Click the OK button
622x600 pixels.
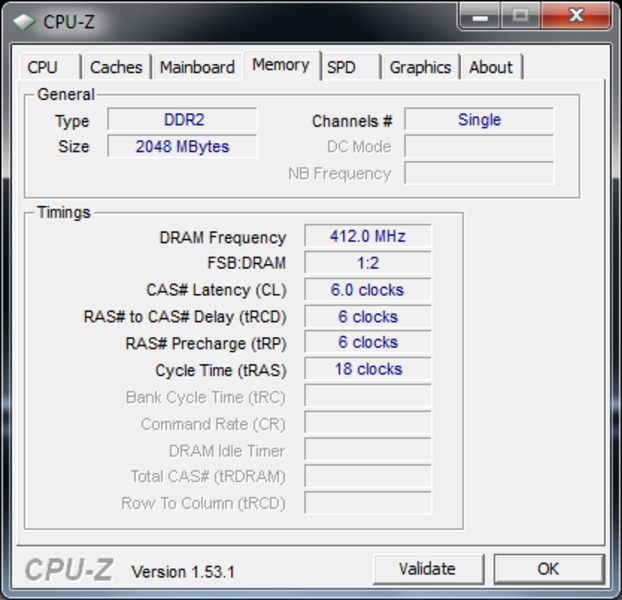pos(549,569)
